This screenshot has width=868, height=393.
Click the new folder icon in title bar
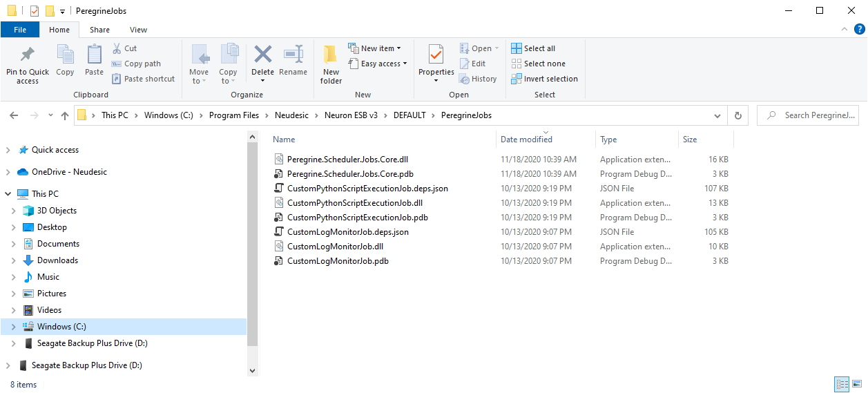click(x=49, y=11)
